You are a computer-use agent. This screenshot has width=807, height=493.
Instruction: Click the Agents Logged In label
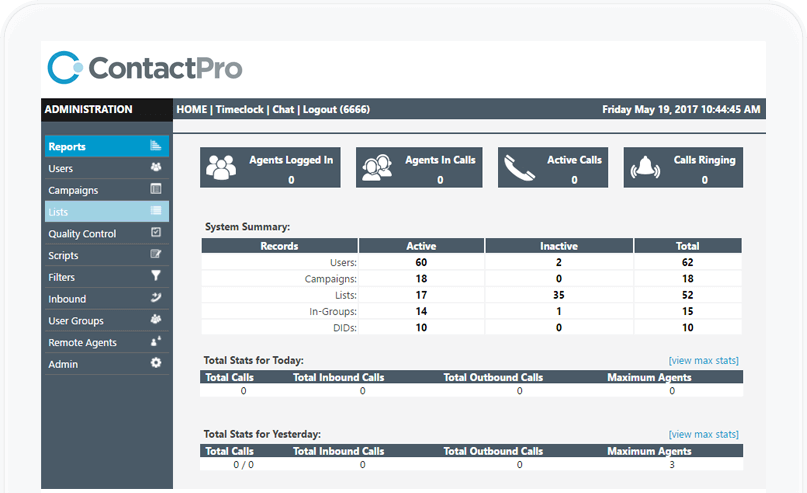tap(291, 160)
